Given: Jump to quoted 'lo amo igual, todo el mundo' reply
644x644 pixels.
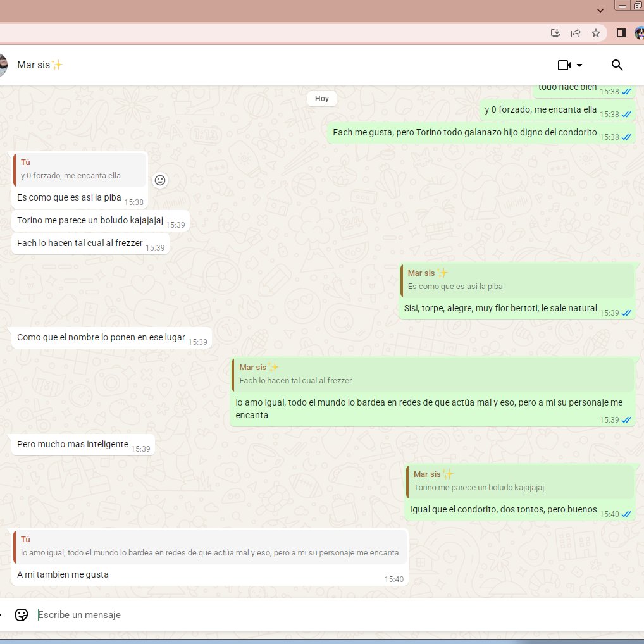Looking at the screenshot, I should tap(209, 546).
